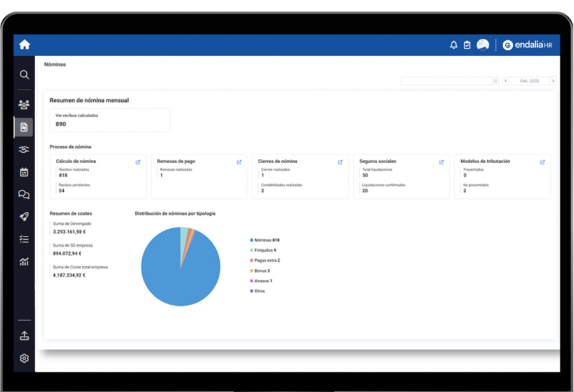This screenshot has height=392, width=574.
Task: Click the Ver recibos calculados card
Action: click(110, 120)
